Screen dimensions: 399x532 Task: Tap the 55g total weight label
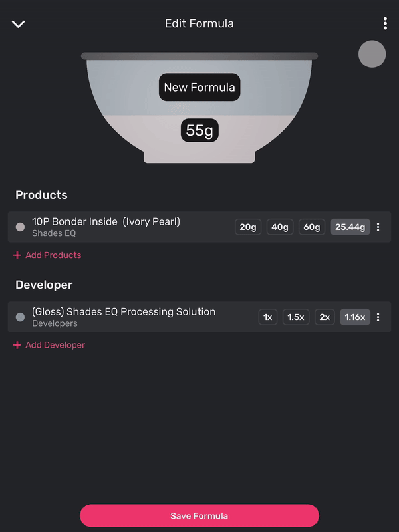199,130
